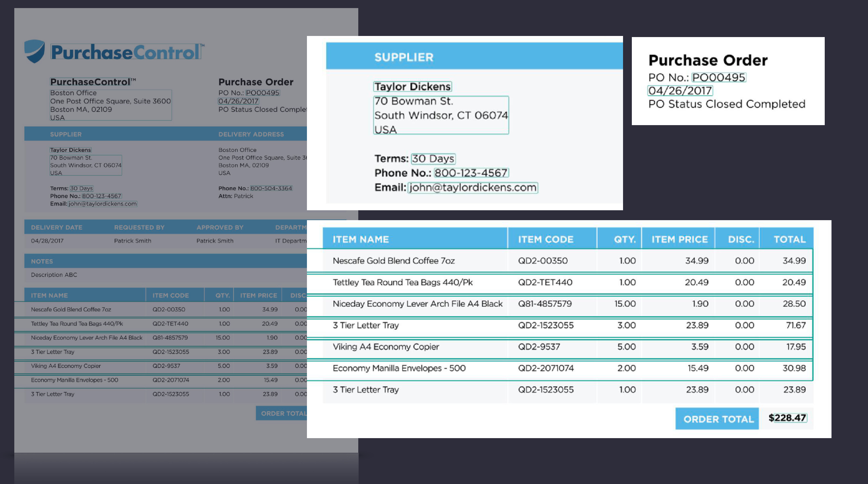Click the PurchaseControl shield logo icon
The height and width of the screenshot is (484, 868).
[34, 51]
